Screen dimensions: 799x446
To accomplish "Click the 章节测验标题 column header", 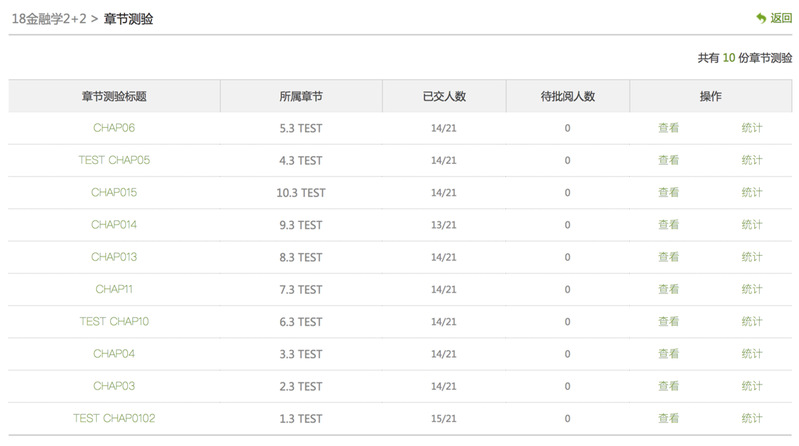I will pyautogui.click(x=114, y=96).
